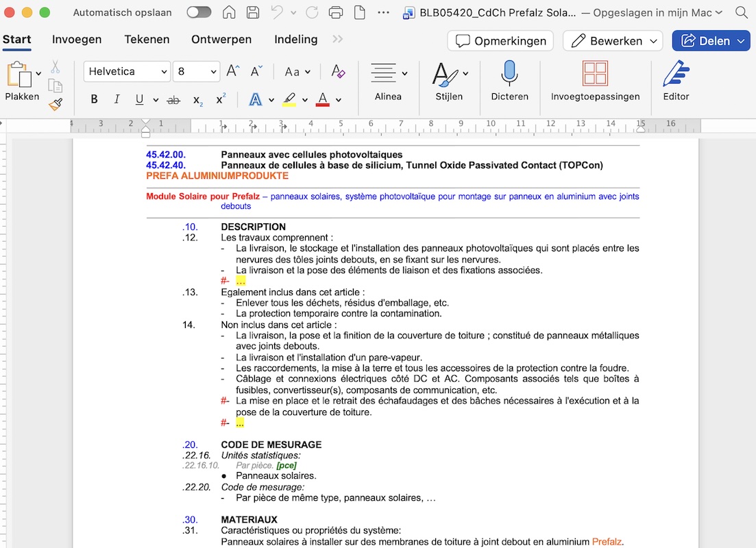756x548 pixels.
Task: Enable bold formatting
Action: pos(94,99)
